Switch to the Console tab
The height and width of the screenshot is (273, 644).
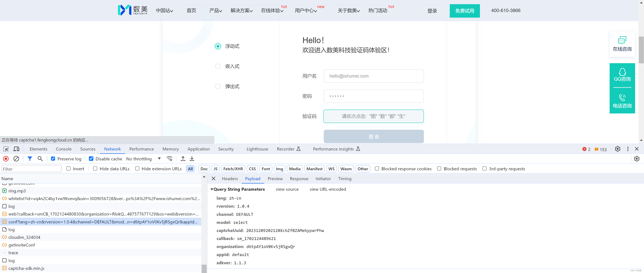pos(64,149)
